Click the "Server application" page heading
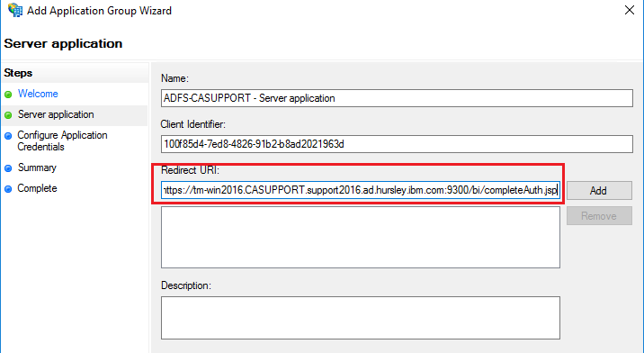Image resolution: width=644 pixels, height=353 pixels. (x=63, y=43)
